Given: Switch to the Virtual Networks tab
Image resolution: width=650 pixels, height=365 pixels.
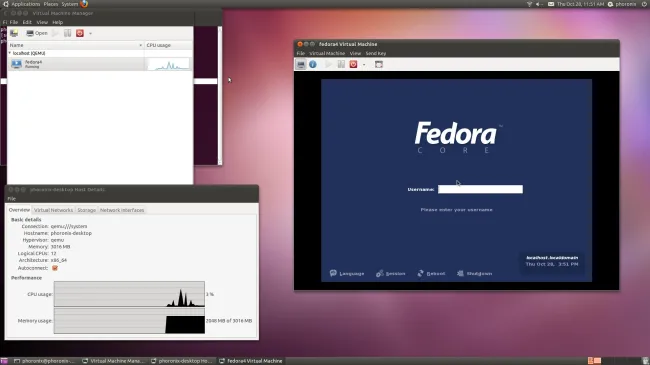Looking at the screenshot, I should coord(53,210).
